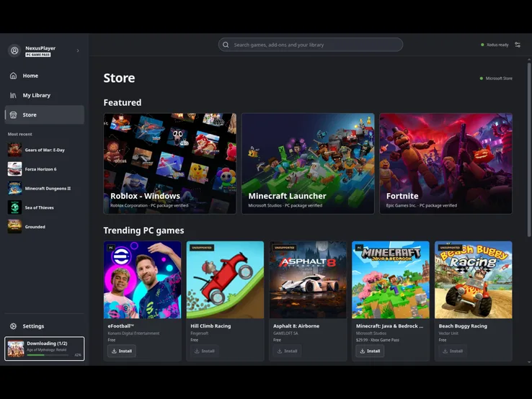The image size is (532, 399).
Task: Open Gears of War: E-Day recent game
Action: click(x=45, y=150)
